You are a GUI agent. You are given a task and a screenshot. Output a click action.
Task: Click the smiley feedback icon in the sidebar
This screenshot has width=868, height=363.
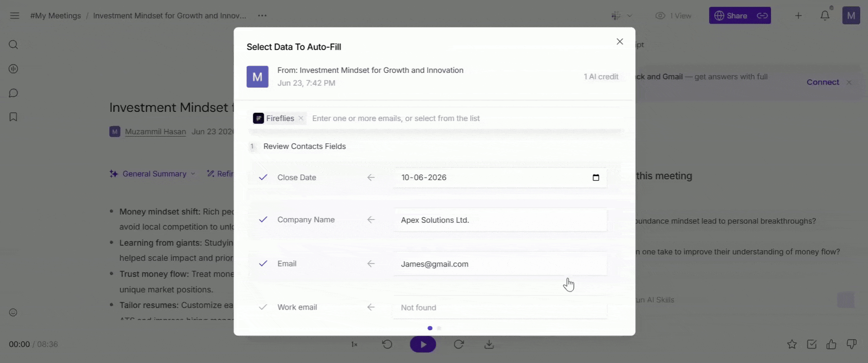point(13,312)
